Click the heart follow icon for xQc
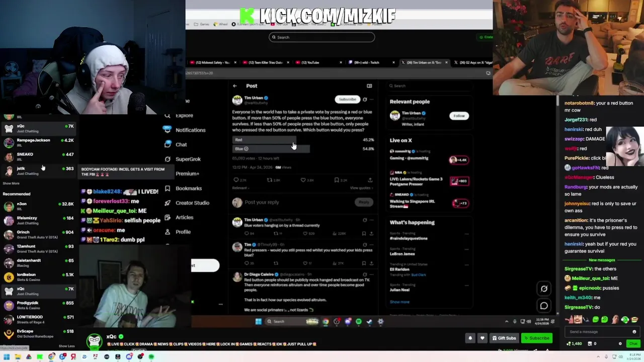Image resolution: width=644 pixels, height=362 pixels. [482, 338]
